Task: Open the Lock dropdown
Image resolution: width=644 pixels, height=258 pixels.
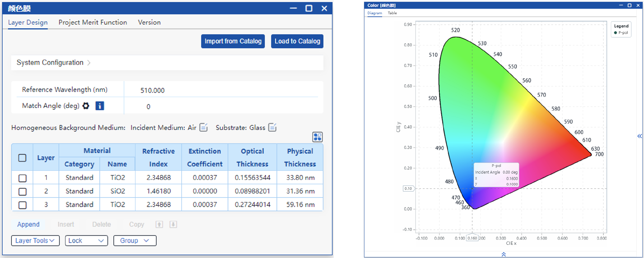Action: pos(86,241)
